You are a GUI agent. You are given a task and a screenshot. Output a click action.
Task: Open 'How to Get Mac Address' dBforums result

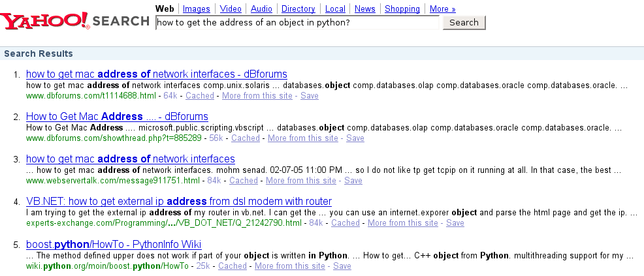pyautogui.click(x=117, y=116)
